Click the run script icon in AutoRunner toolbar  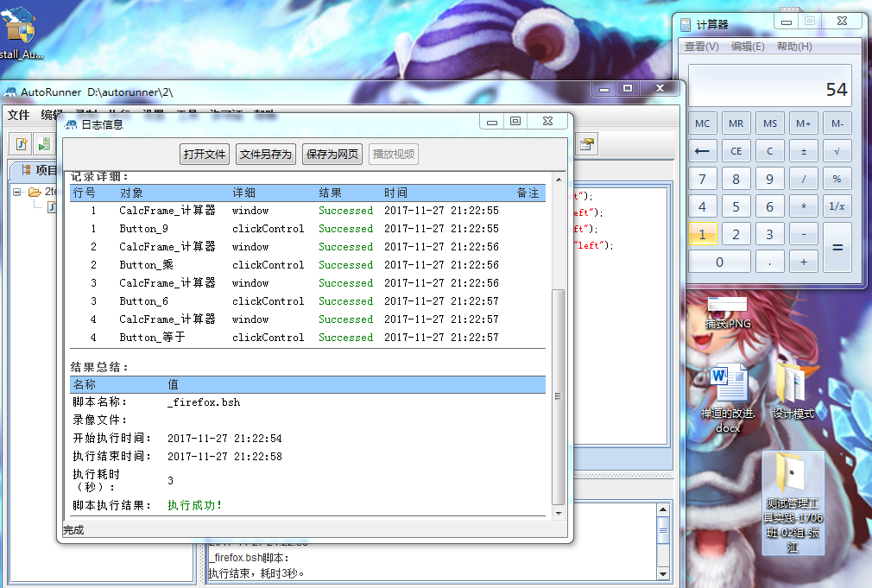(x=44, y=145)
